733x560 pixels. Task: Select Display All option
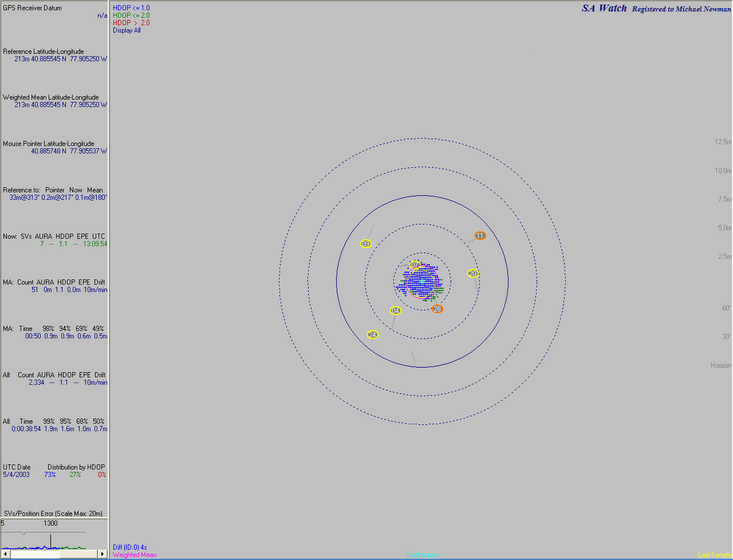[x=127, y=30]
